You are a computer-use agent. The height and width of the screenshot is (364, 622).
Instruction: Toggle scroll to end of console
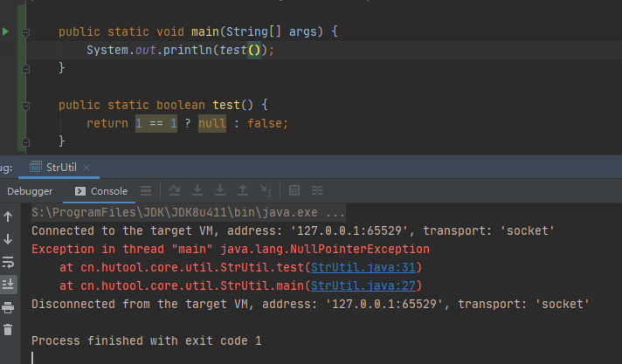point(8,284)
